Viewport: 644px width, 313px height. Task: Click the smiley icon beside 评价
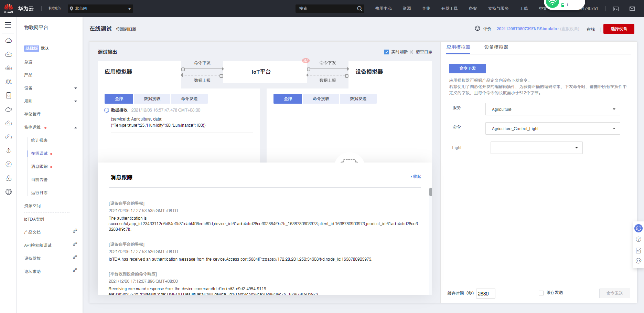pyautogui.click(x=477, y=28)
